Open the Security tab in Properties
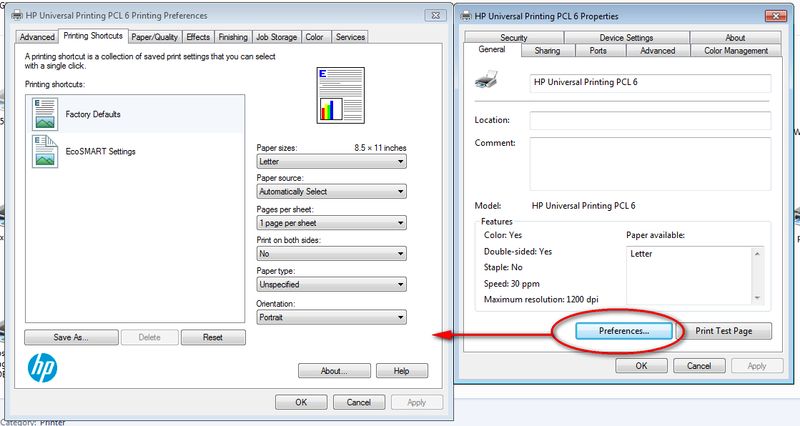The image size is (800, 426). click(x=514, y=38)
